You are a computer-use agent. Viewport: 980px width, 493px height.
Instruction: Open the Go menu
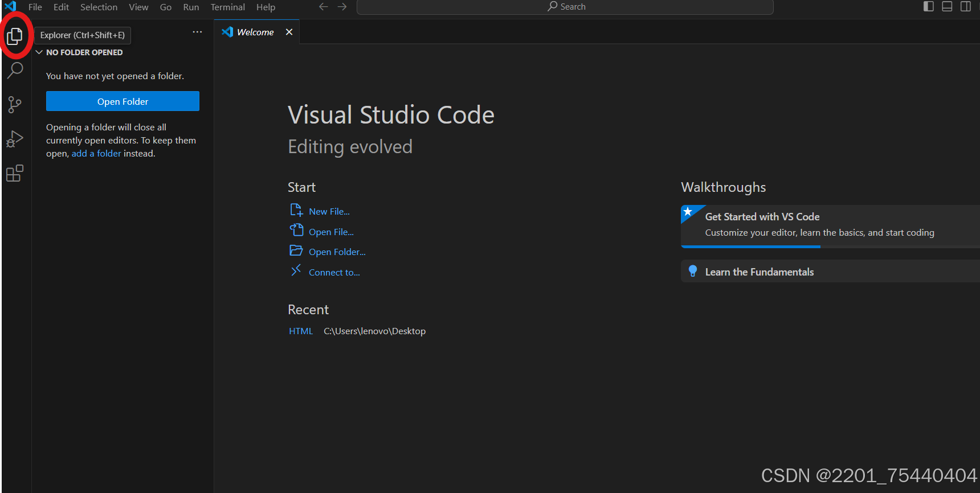(166, 7)
